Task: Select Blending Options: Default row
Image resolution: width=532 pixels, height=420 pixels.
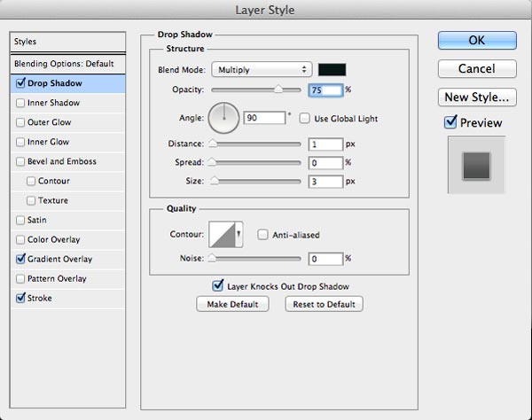Action: [x=68, y=64]
